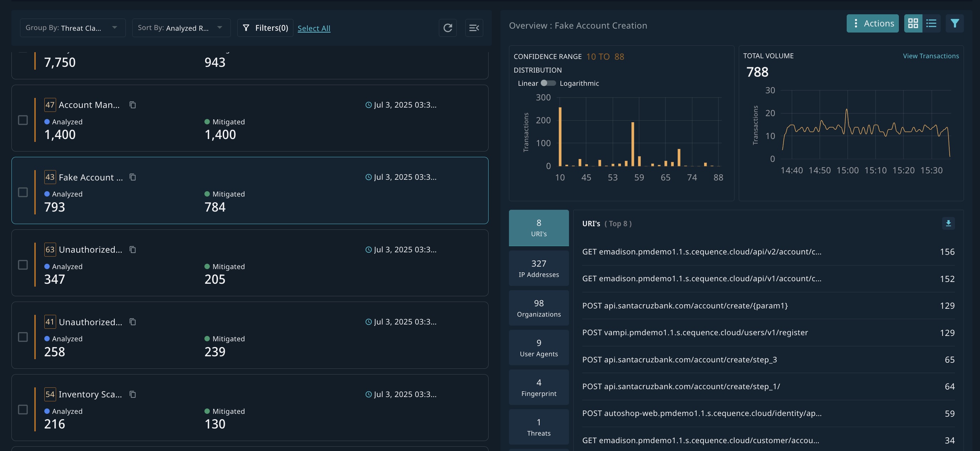Click the Fake Account mitigated count 784

point(215,207)
